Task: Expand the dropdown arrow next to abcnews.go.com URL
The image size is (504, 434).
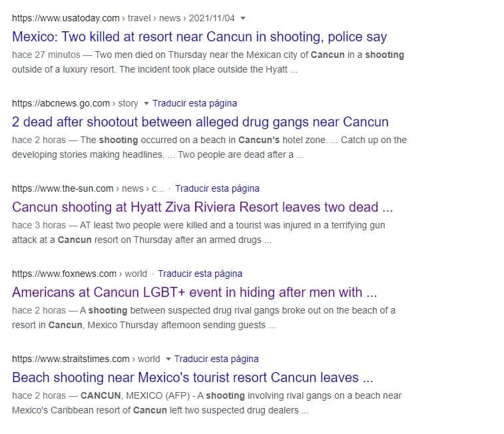Action: (146, 103)
